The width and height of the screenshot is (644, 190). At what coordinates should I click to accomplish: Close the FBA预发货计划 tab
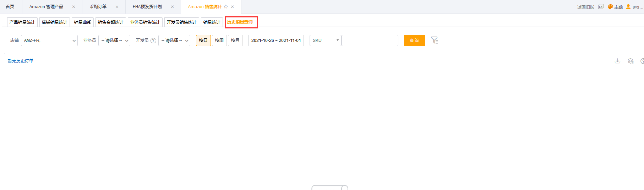(173, 7)
